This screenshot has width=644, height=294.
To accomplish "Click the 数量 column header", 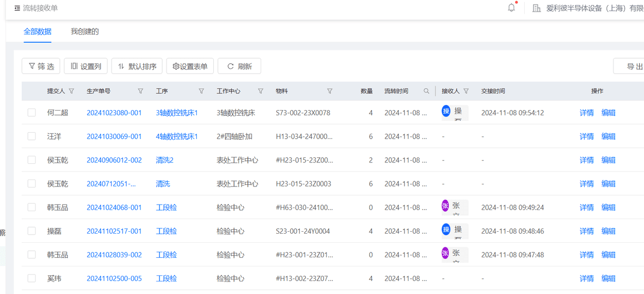I will [367, 91].
